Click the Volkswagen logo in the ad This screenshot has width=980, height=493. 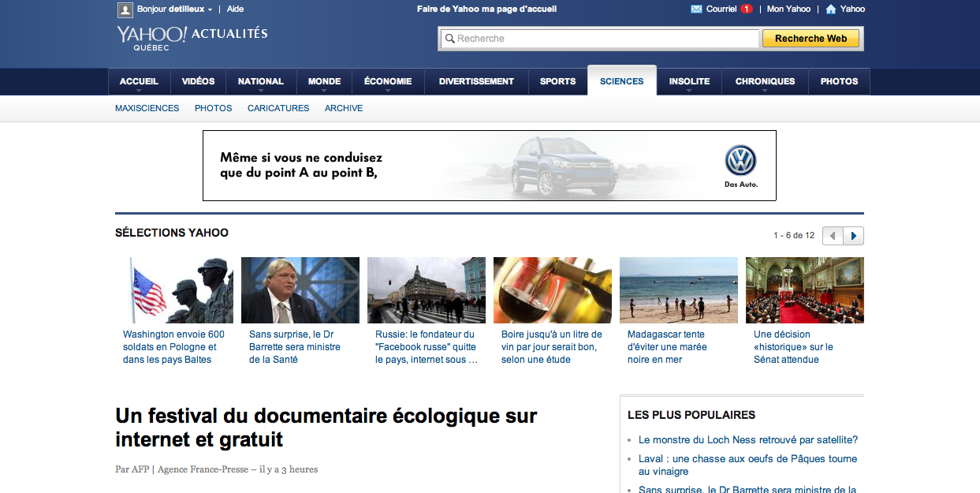(x=740, y=161)
